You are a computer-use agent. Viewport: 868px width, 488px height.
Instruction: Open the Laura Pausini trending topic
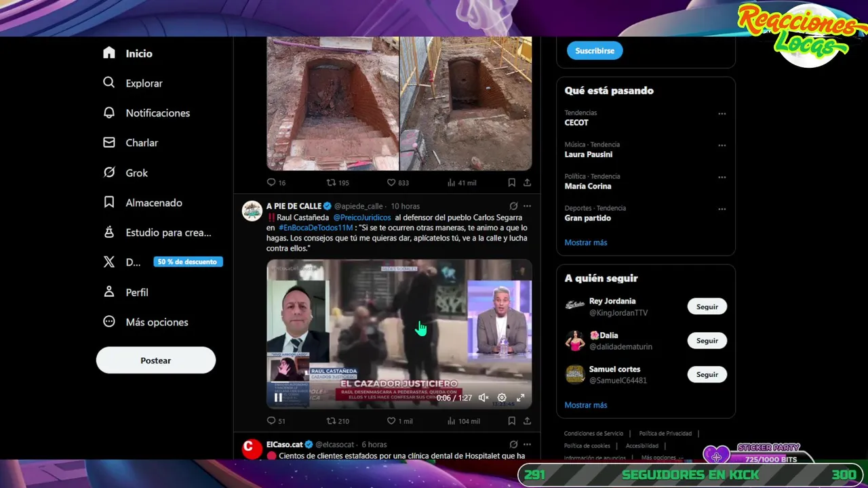click(x=589, y=155)
